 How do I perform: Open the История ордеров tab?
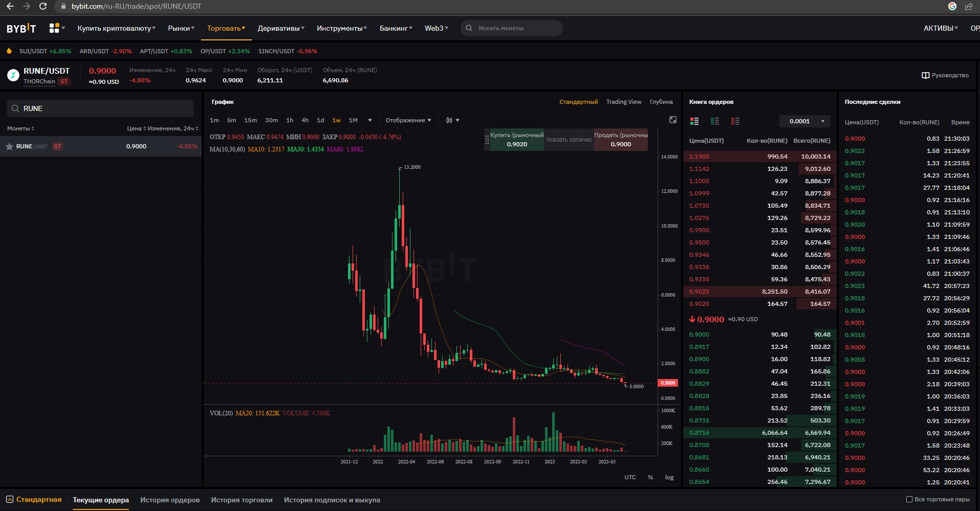pyautogui.click(x=170, y=500)
